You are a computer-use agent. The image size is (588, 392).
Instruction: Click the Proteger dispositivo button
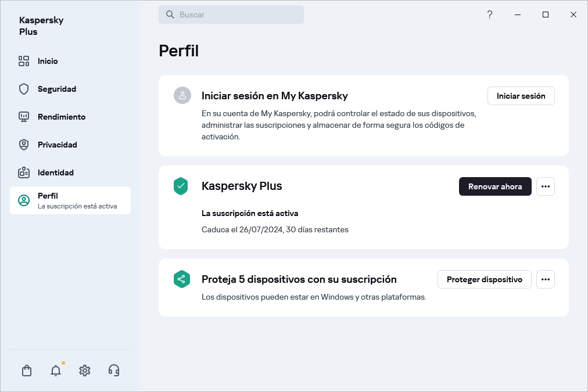[x=484, y=279]
